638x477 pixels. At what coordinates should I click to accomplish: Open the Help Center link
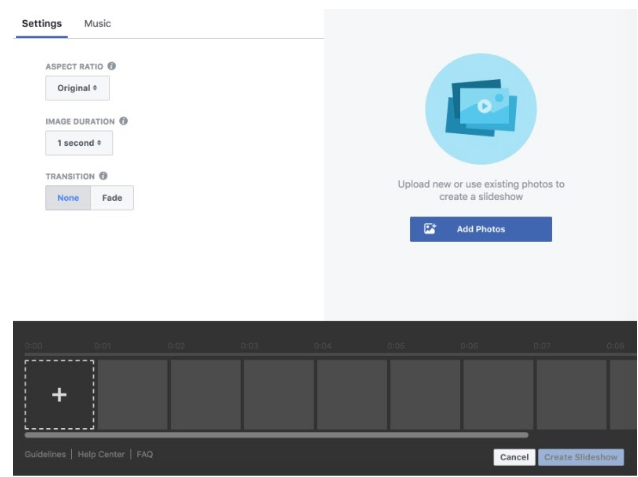coord(101,454)
